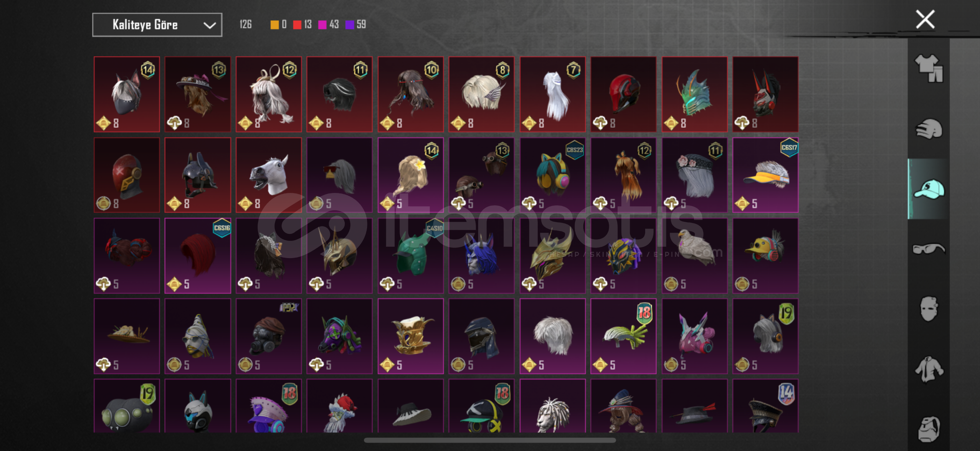Select the white horse head mask
Screen dimensions: 980x451
point(268,175)
